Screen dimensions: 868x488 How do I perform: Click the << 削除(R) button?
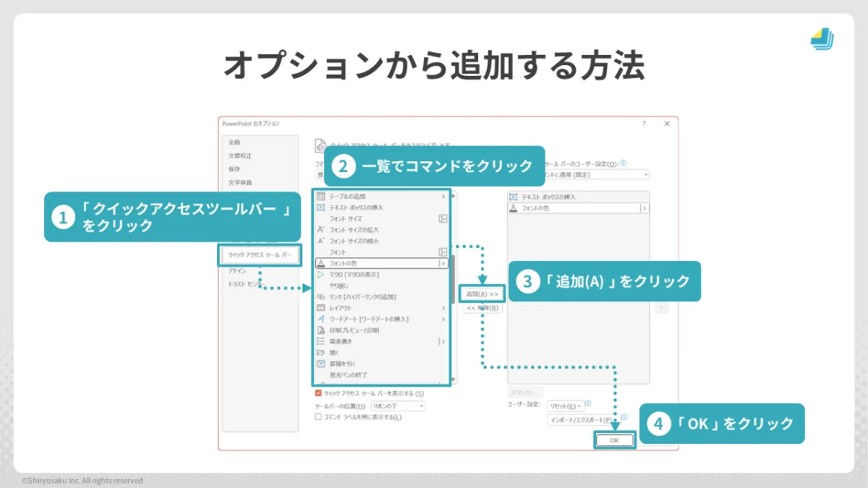click(x=482, y=308)
